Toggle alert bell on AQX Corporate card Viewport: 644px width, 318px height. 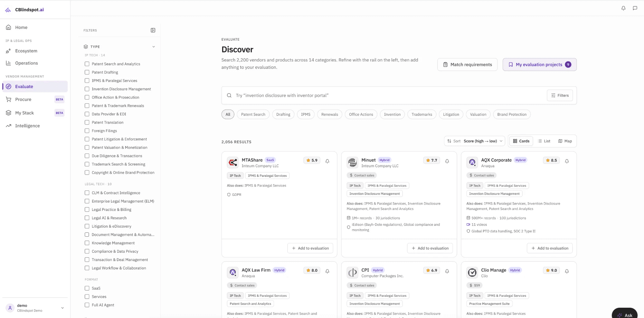click(x=567, y=161)
